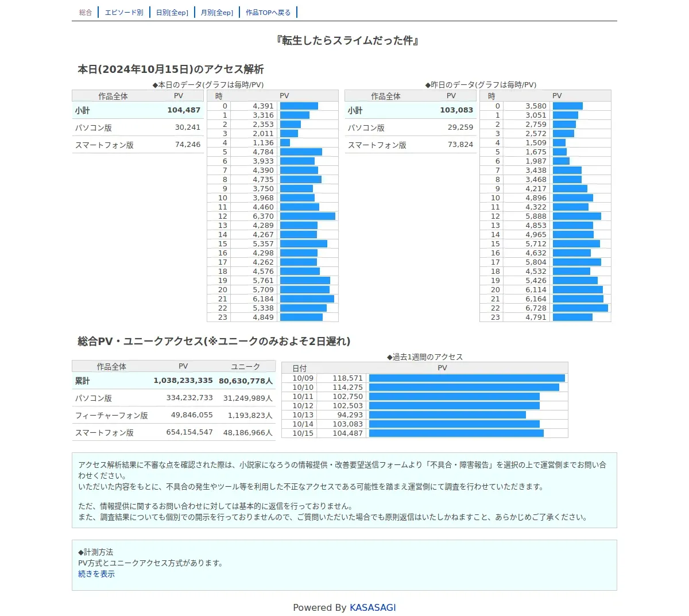The width and height of the screenshot is (689, 616).
Task: Click yesterday's hour 22 bar for 6,728 PV
Action: [x=580, y=308]
